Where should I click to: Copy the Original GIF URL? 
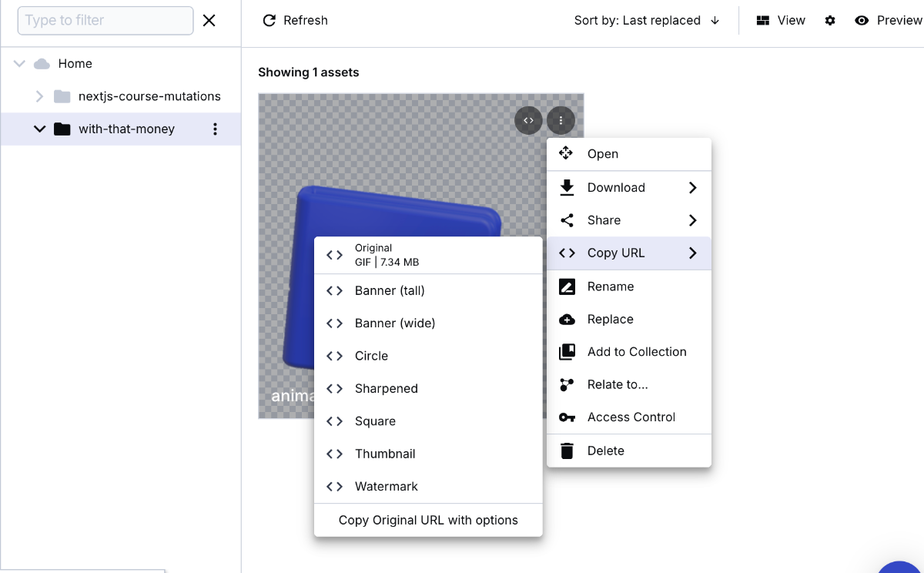(x=428, y=255)
